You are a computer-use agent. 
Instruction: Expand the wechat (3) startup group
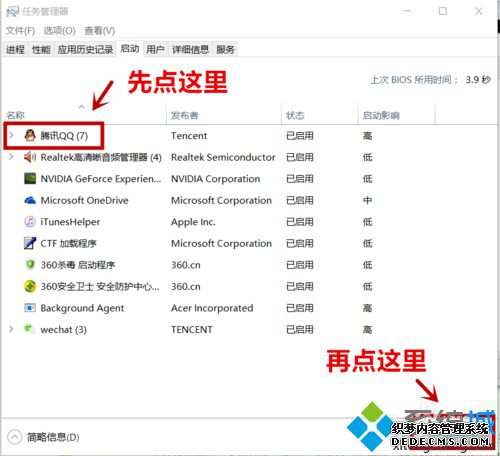click(11, 329)
